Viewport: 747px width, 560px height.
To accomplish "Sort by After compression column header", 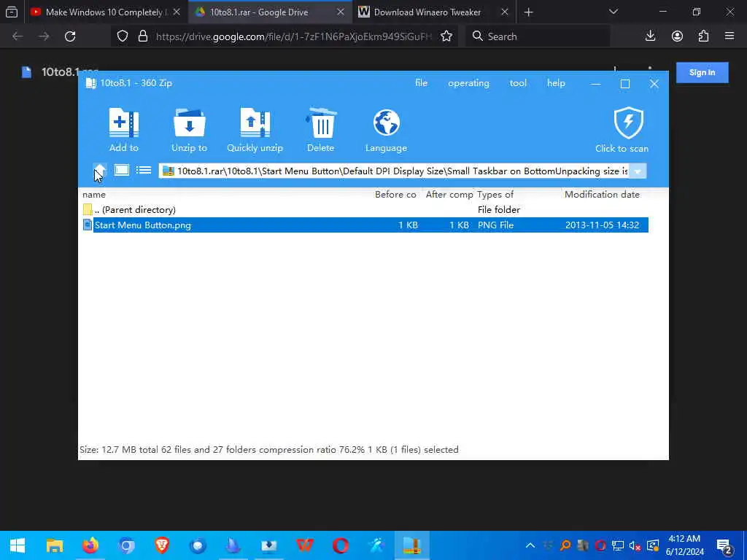I will click(449, 194).
